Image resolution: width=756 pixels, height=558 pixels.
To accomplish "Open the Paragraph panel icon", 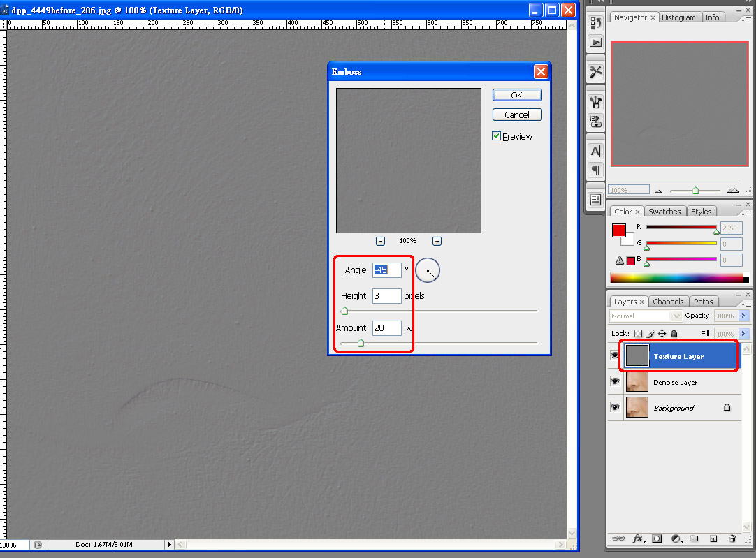I will click(x=595, y=170).
